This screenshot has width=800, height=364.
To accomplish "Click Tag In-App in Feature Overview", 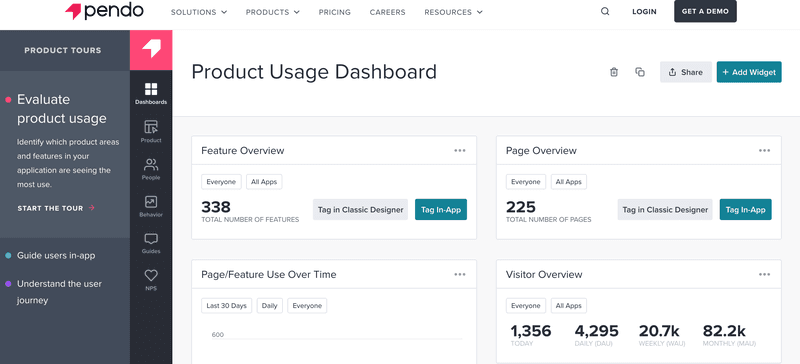I will pos(441,210).
